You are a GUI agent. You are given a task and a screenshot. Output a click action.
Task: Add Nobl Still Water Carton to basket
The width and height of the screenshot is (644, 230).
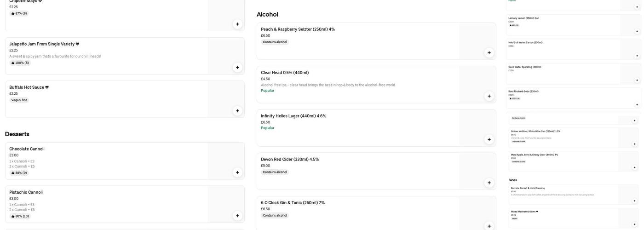click(x=637, y=56)
